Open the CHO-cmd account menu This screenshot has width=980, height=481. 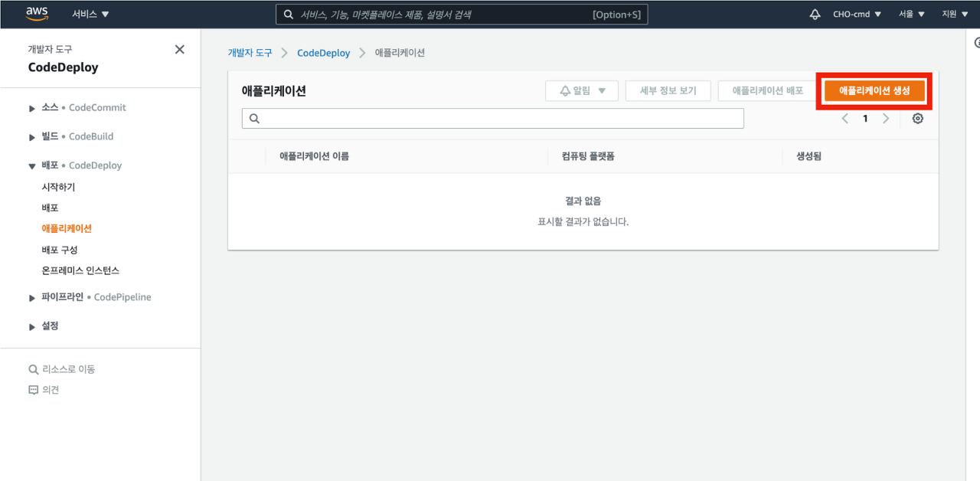(x=857, y=14)
